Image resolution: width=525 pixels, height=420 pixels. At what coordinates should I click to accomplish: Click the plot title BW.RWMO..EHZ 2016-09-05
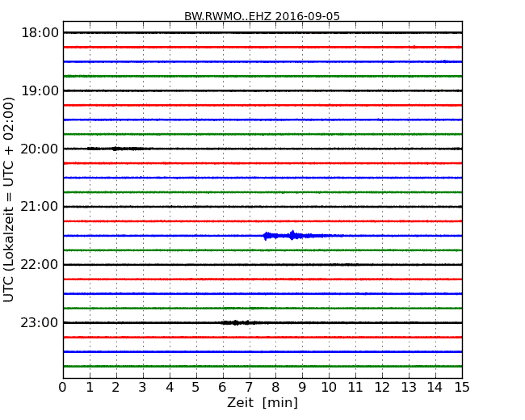click(262, 16)
